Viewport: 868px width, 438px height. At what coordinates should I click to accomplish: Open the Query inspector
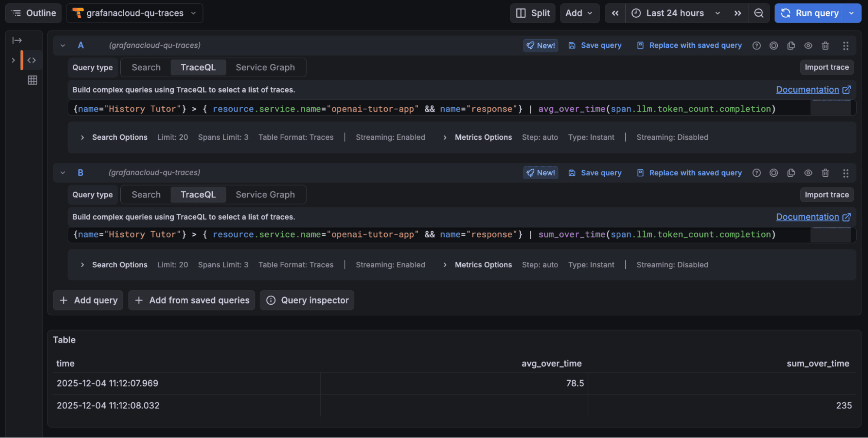click(x=307, y=300)
